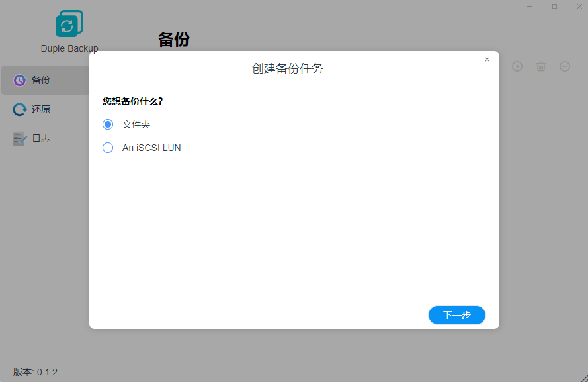Click the Duple Backup logo icon
588x382 pixels.
(x=69, y=24)
